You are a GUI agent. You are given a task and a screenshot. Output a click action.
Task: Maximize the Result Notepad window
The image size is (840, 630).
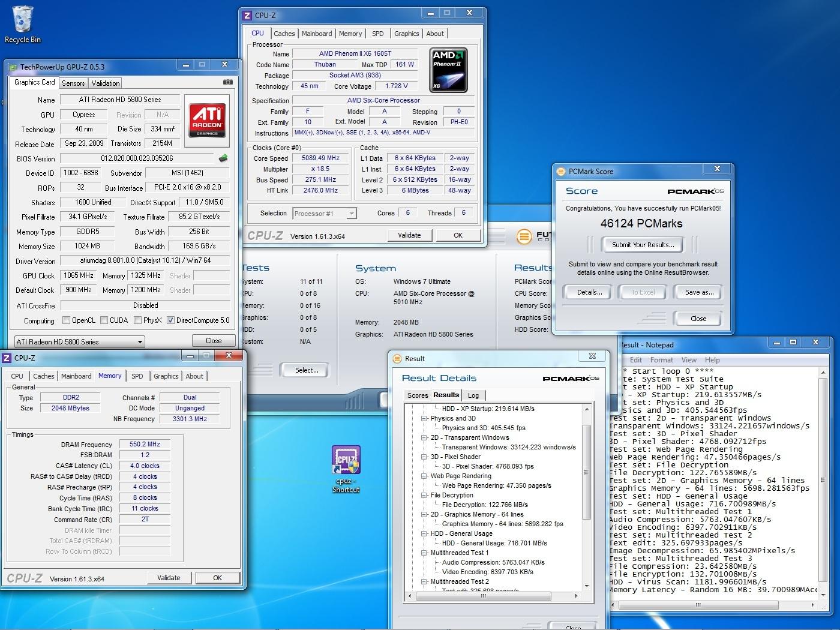(793, 342)
